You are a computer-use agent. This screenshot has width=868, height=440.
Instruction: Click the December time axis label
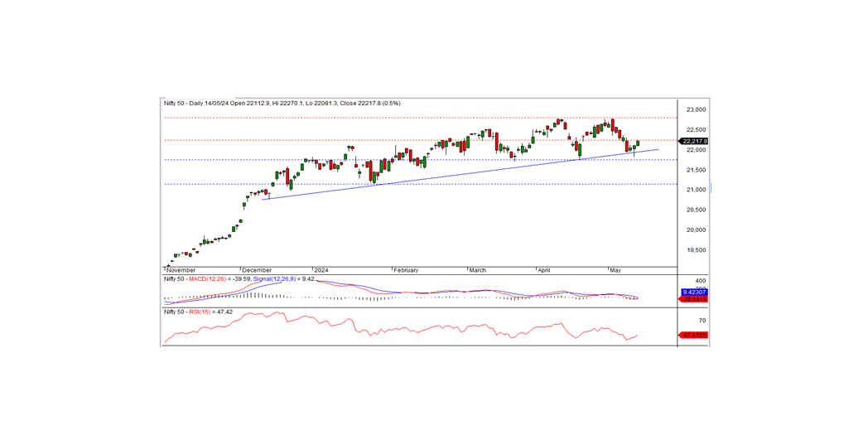[257, 270]
